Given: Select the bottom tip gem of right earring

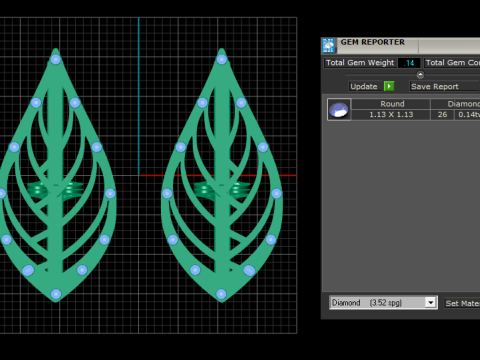Looking at the screenshot, I should (221, 294).
